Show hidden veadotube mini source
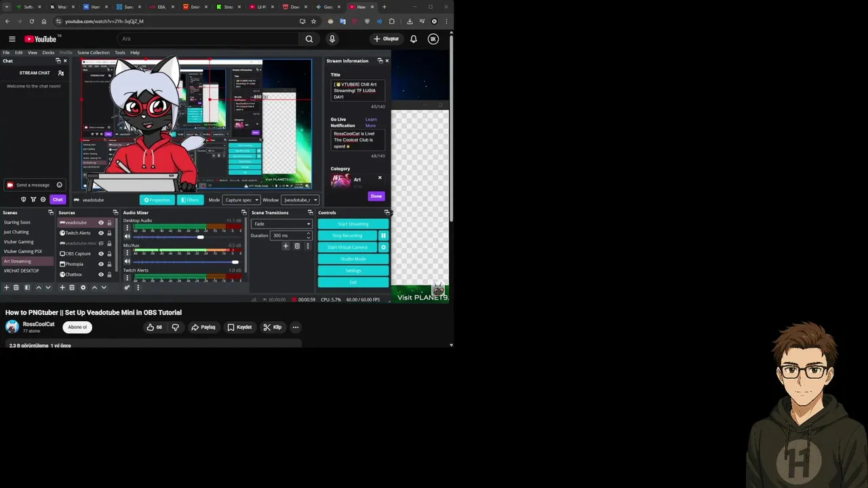Viewport: 868px width, 488px height. tap(101, 243)
